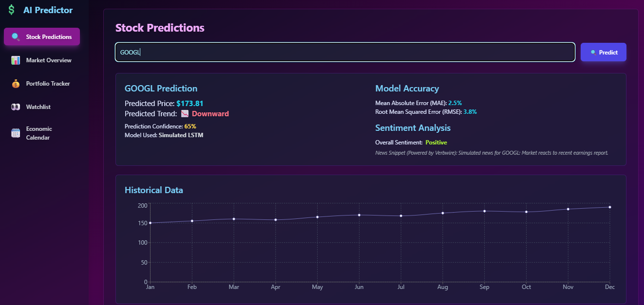This screenshot has width=644, height=305.
Task: Switch to the Watchlist section
Action: point(39,107)
